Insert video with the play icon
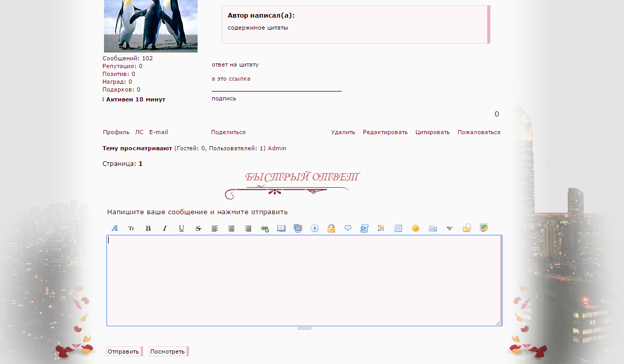 [x=315, y=228]
